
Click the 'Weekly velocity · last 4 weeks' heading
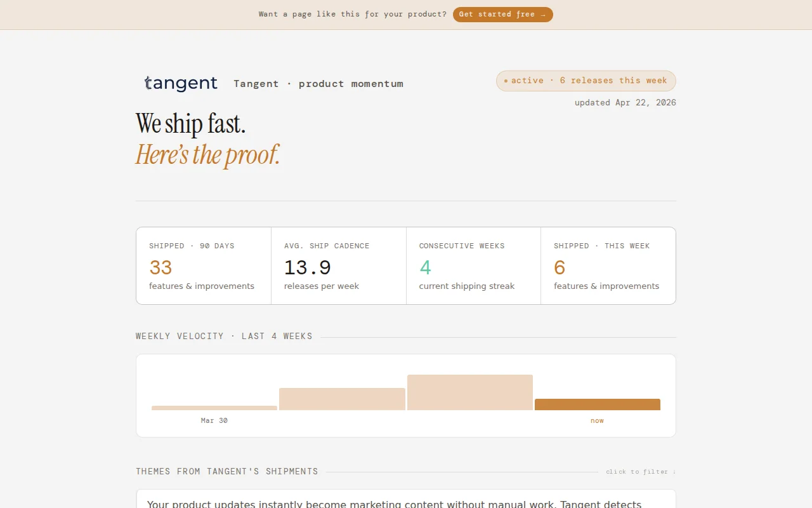(x=224, y=336)
